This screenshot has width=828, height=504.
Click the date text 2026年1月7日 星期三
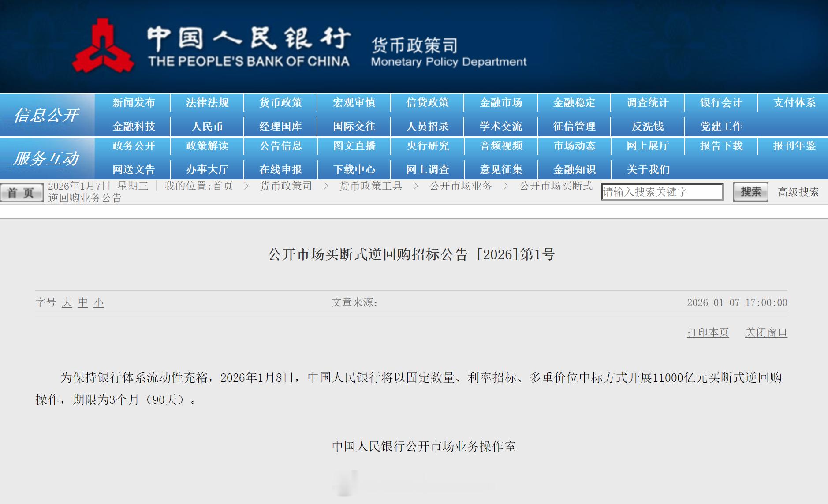pyautogui.click(x=98, y=186)
